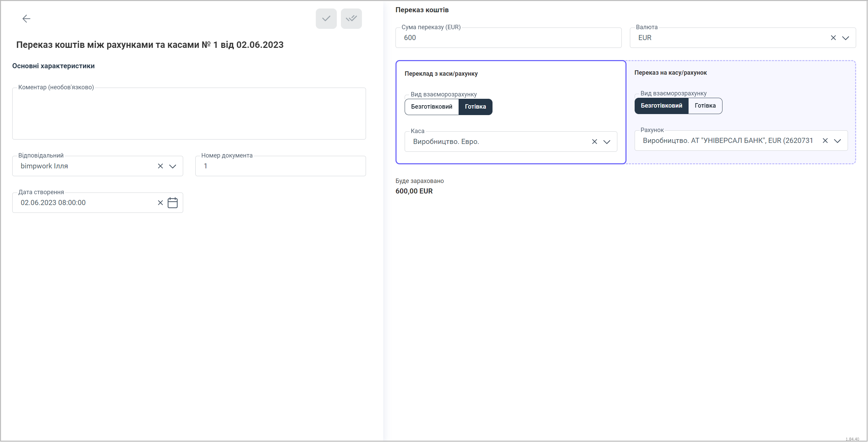Click the back arrow icon

tap(26, 19)
